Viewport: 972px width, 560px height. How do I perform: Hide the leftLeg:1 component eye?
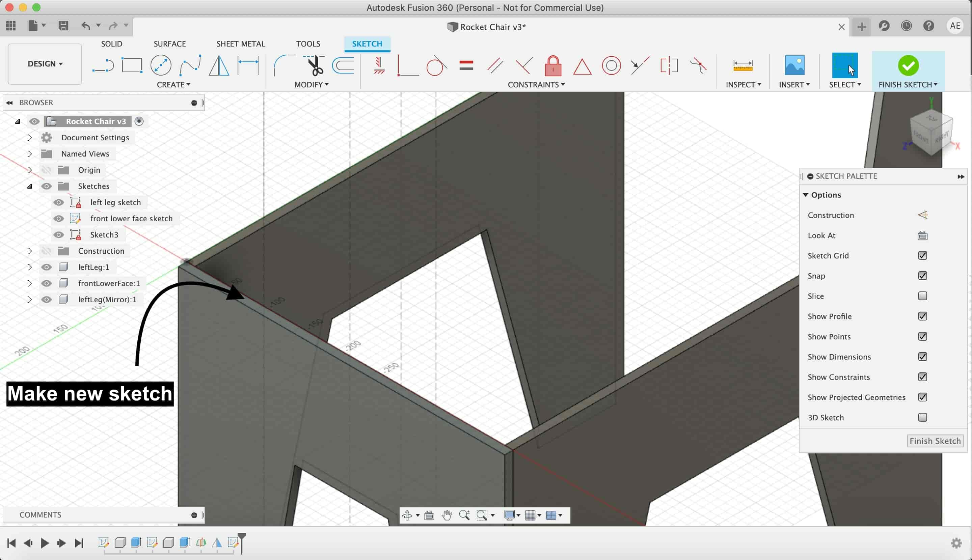[47, 267]
